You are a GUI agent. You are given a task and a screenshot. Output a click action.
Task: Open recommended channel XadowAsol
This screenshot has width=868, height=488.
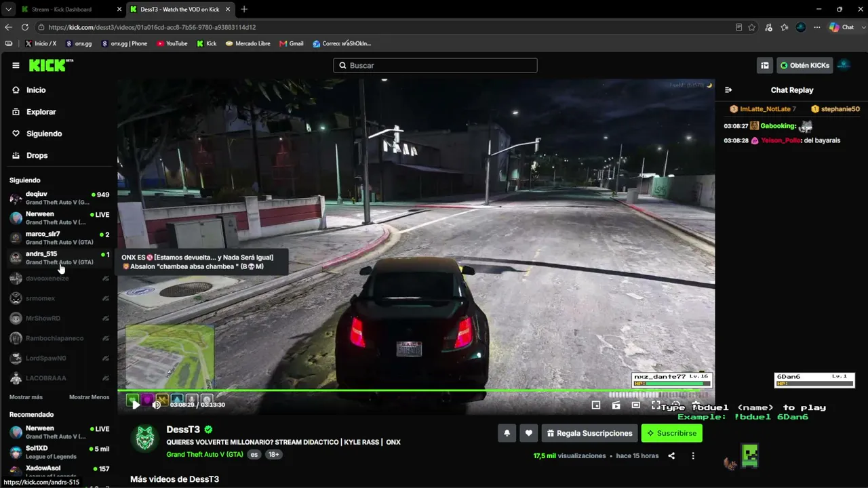tap(59, 472)
